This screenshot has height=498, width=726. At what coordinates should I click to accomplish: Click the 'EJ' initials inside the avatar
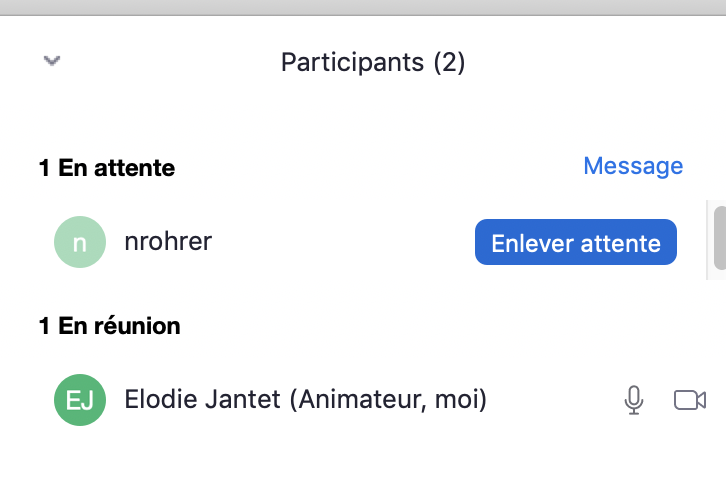[x=79, y=400]
